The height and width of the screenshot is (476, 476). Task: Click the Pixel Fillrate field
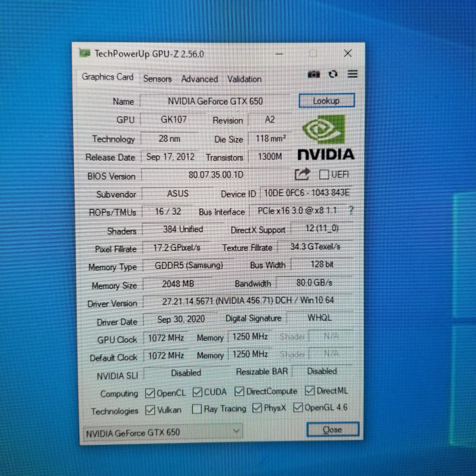[177, 248]
